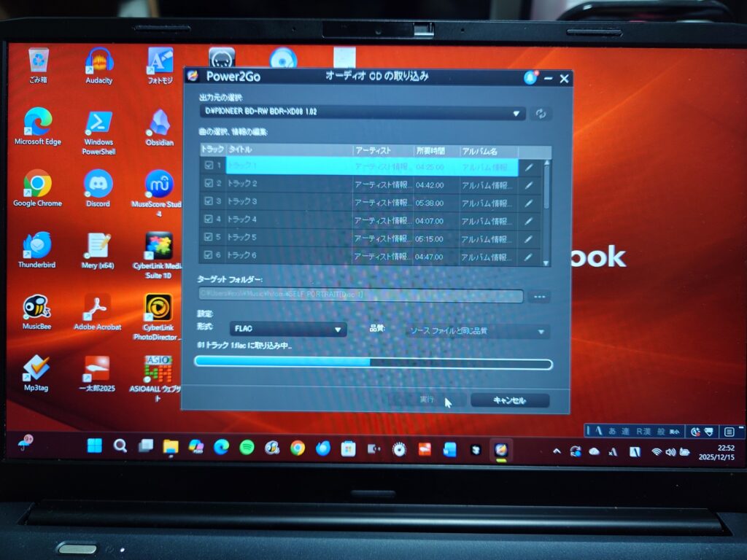Click the browse button for target folder
Image resolution: width=747 pixels, height=560 pixels.
pos(540,296)
